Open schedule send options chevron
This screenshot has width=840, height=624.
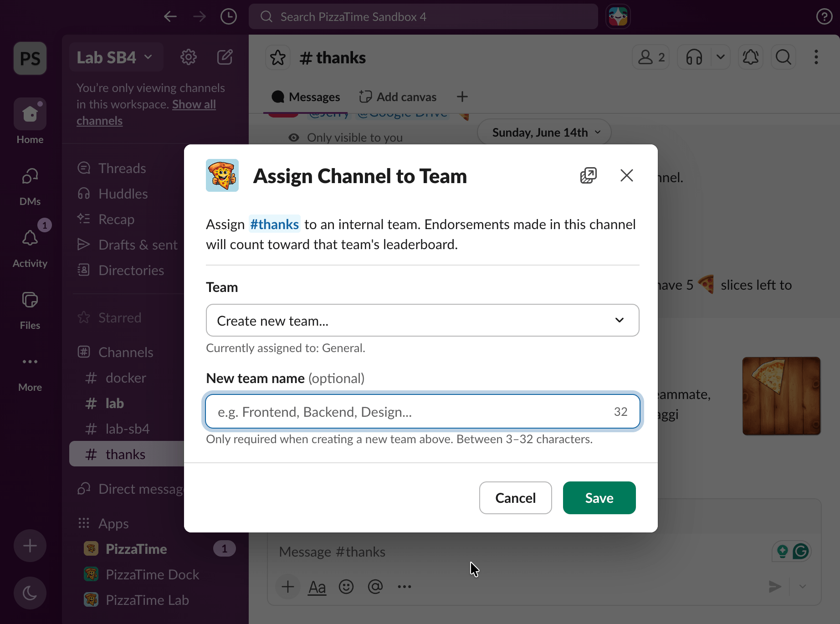[803, 587]
